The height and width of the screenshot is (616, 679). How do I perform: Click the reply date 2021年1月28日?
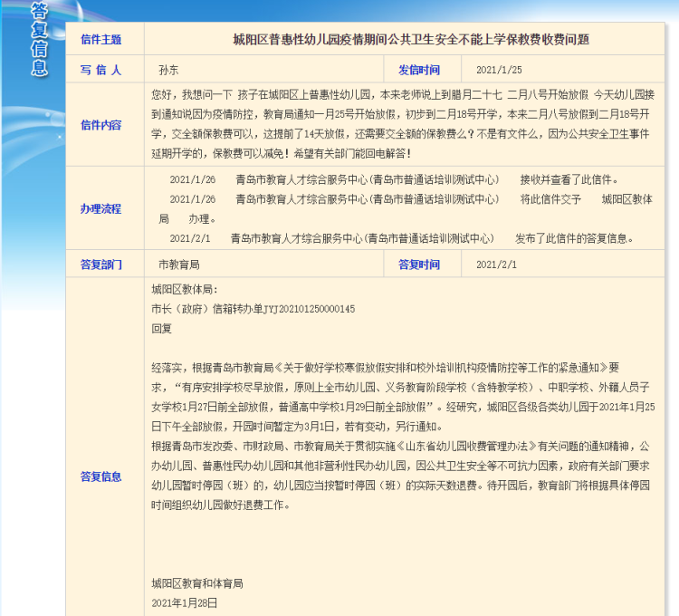point(185,602)
